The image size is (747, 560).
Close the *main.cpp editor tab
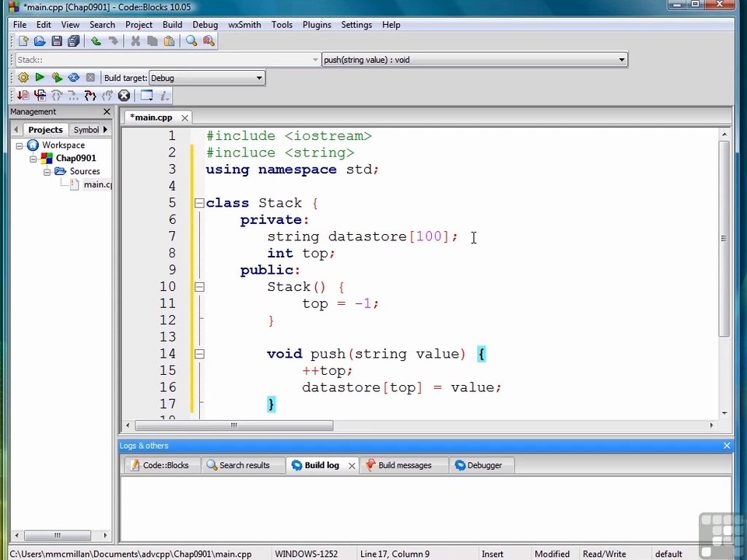(185, 118)
